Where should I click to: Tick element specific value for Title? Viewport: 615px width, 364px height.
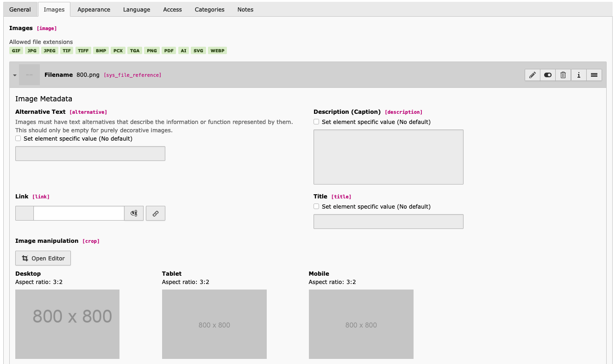316,207
